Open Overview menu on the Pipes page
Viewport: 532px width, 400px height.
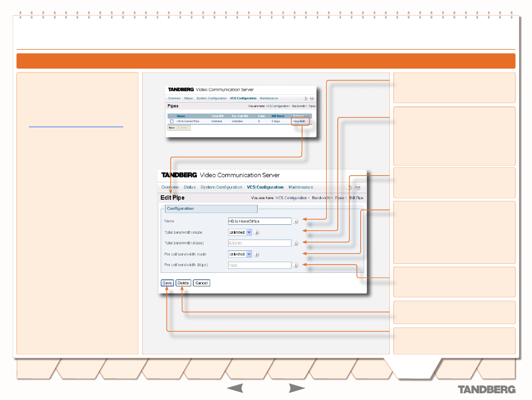pyautogui.click(x=174, y=99)
